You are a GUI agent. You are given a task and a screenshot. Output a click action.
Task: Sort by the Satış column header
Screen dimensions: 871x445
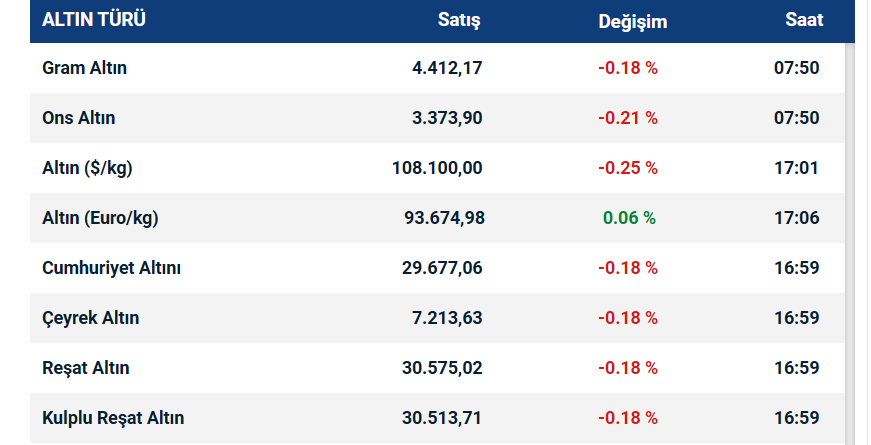tap(460, 20)
